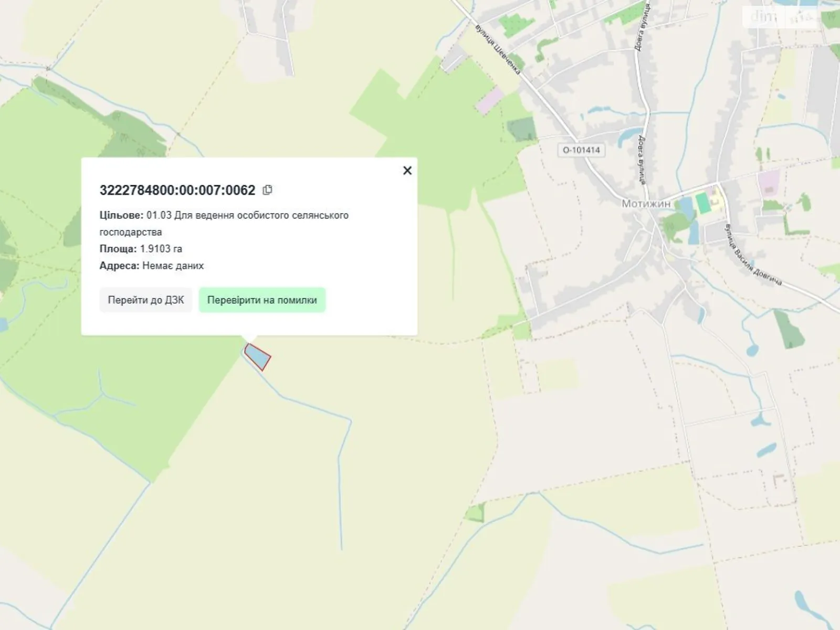The image size is (840, 630).
Task: Click the popup pointer arrow above parcel
Action: point(249,339)
